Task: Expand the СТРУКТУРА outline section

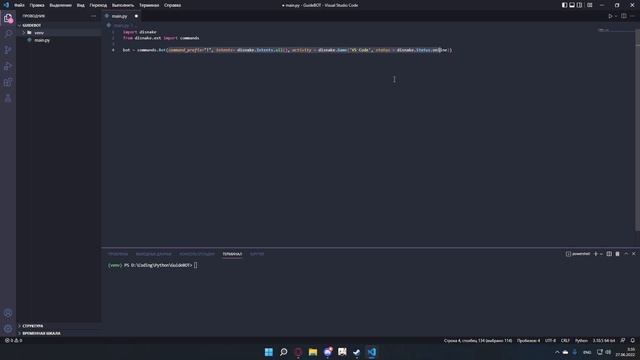Action: pyautogui.click(x=58, y=326)
